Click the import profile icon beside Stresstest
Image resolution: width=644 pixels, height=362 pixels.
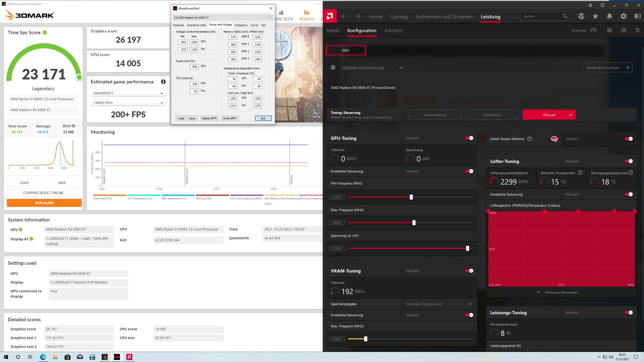tap(610, 30)
